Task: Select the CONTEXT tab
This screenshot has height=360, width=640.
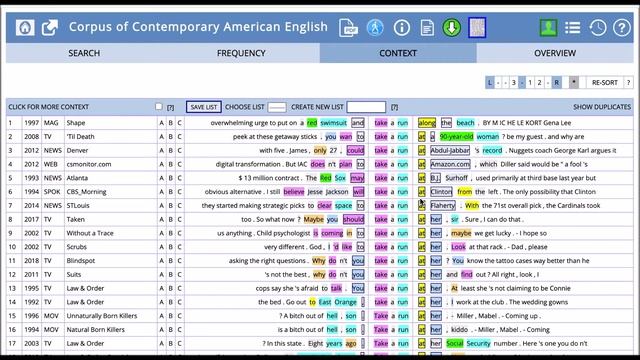Action: point(398,53)
